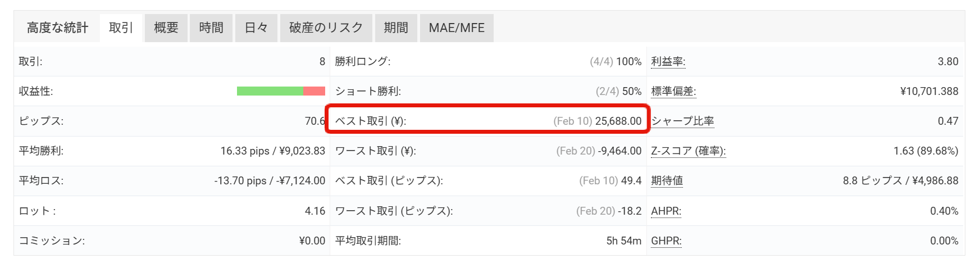Click the red portion of 収益性 bar
This screenshot has width=980, height=272.
pos(314,91)
